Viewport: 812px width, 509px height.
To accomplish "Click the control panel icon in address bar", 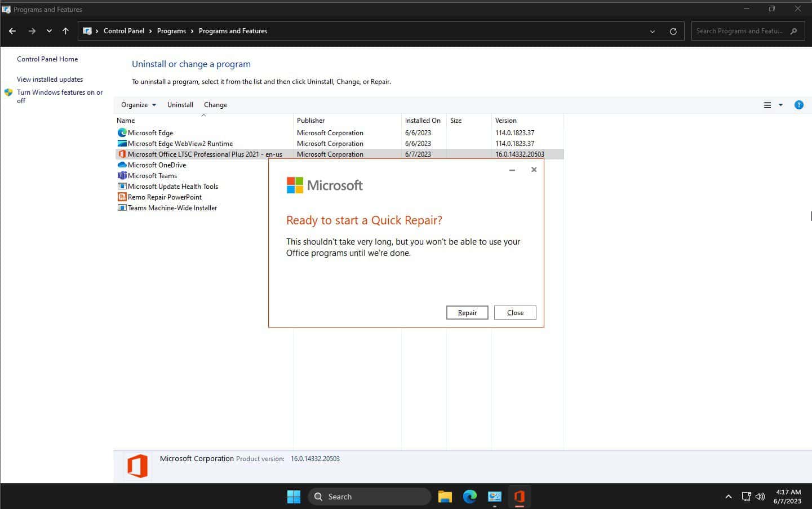I will coord(87,31).
